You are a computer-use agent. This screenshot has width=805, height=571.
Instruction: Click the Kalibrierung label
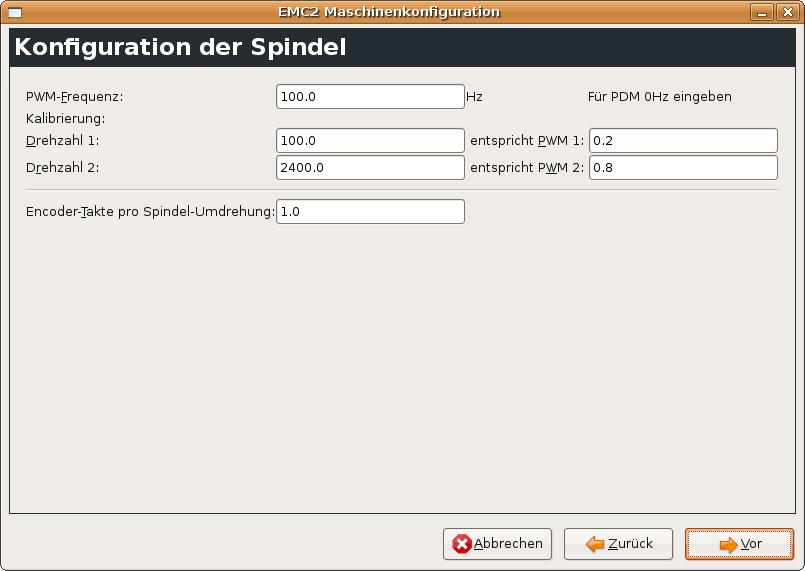pyautogui.click(x=65, y=119)
